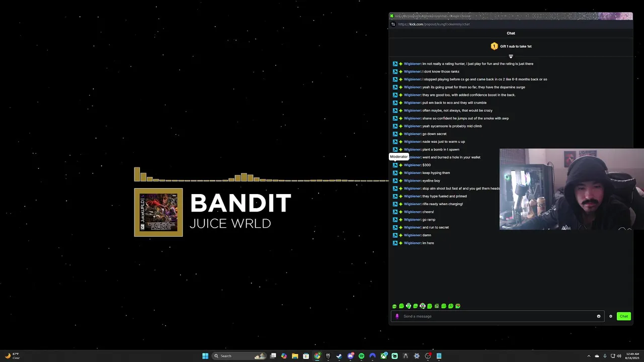Open Task View on the taskbar
Screen dimensions: 644x362
pos(273,356)
